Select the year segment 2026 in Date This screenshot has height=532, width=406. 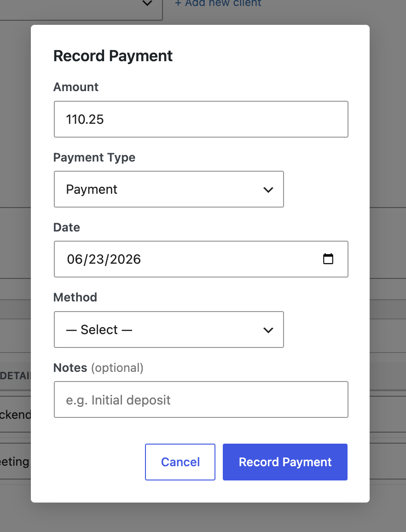[x=125, y=259]
